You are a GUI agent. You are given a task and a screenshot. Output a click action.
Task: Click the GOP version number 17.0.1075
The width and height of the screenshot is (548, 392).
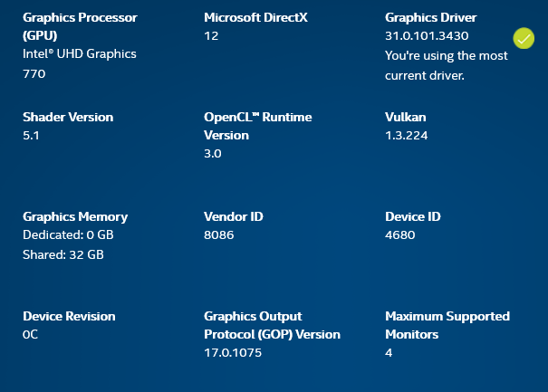click(x=233, y=353)
